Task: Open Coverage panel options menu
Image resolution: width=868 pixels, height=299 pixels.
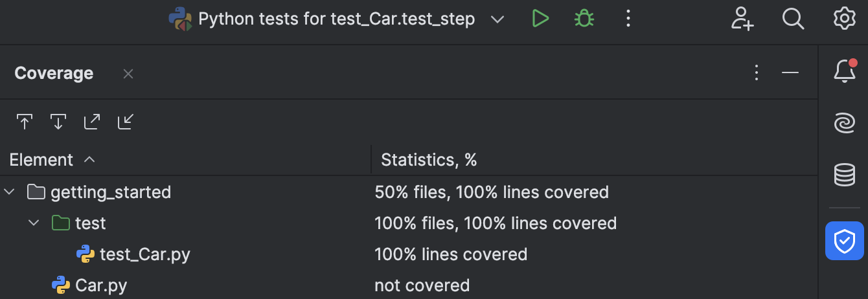Action: tap(757, 72)
